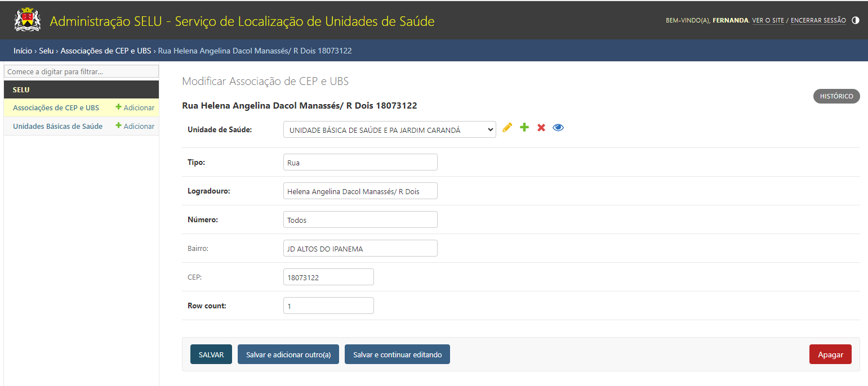Screen dimensions: 868x386
Task: Click the red Apagar button
Action: 830,354
